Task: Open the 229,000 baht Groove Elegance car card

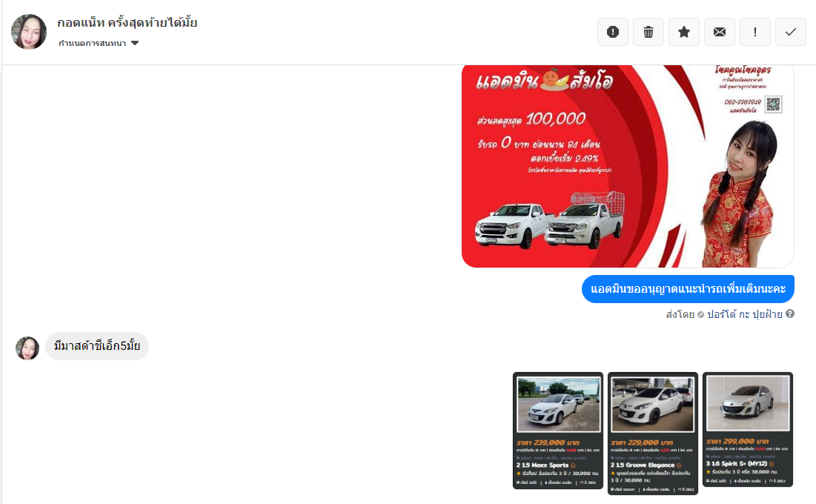Action: pos(653,433)
